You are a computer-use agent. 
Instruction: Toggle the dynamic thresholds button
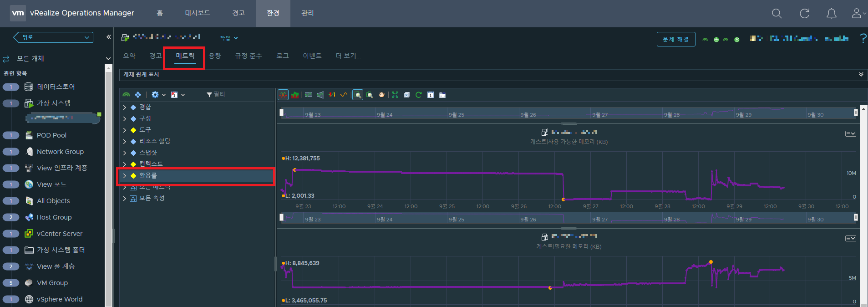pyautogui.click(x=309, y=95)
